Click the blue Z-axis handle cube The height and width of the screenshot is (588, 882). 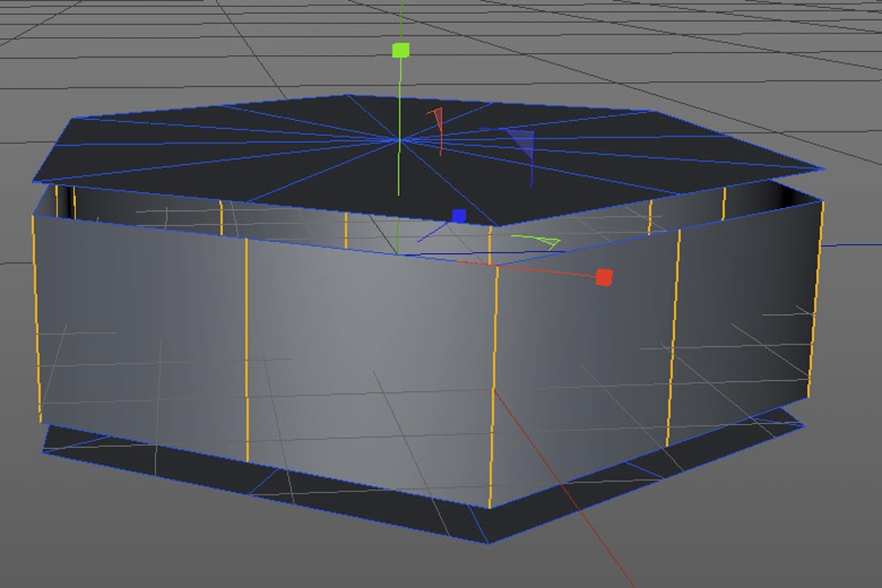[459, 216]
